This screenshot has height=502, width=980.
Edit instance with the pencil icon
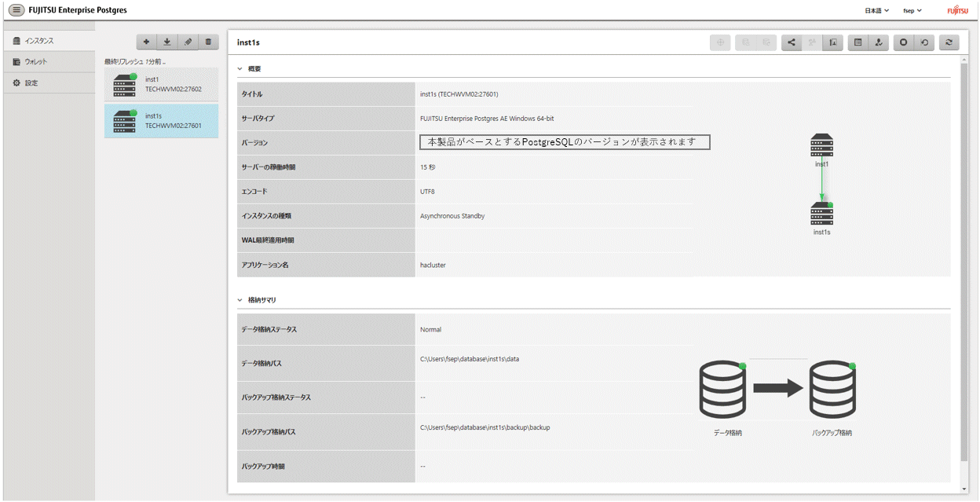pos(188,42)
